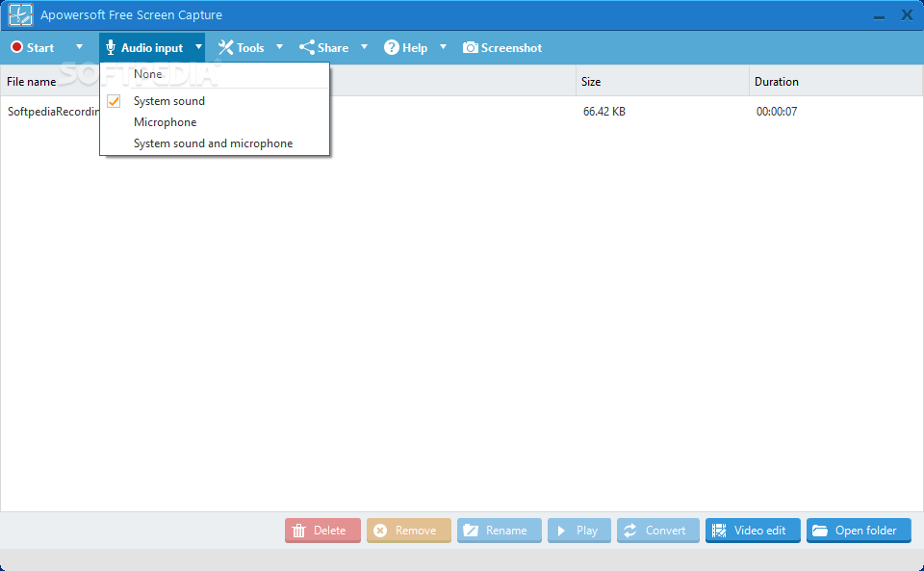924x571 pixels.
Task: Expand the Share dropdown arrow
Action: tap(364, 46)
